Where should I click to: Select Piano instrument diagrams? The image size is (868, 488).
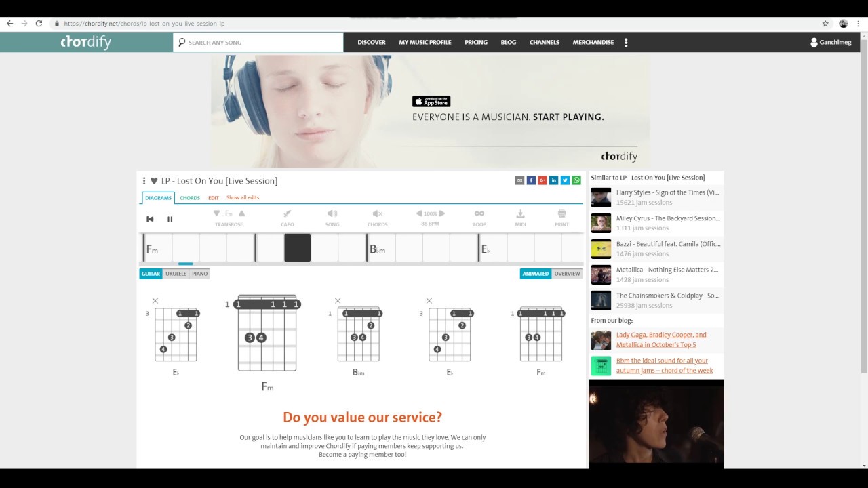pyautogui.click(x=199, y=274)
